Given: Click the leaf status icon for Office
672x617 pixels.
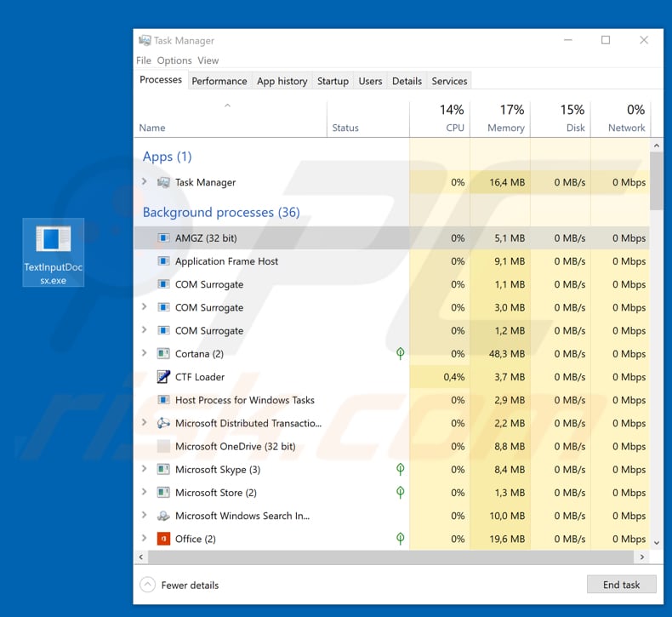Looking at the screenshot, I should click(x=401, y=539).
